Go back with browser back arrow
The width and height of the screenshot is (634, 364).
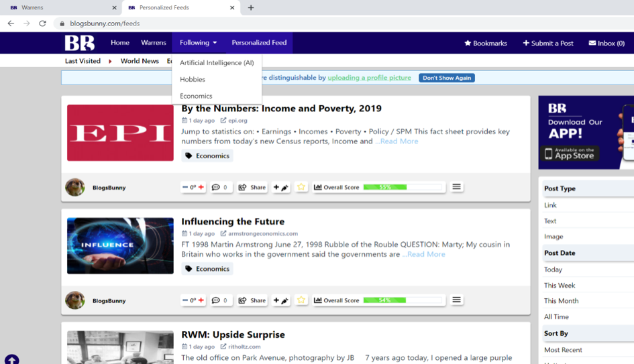coord(11,23)
